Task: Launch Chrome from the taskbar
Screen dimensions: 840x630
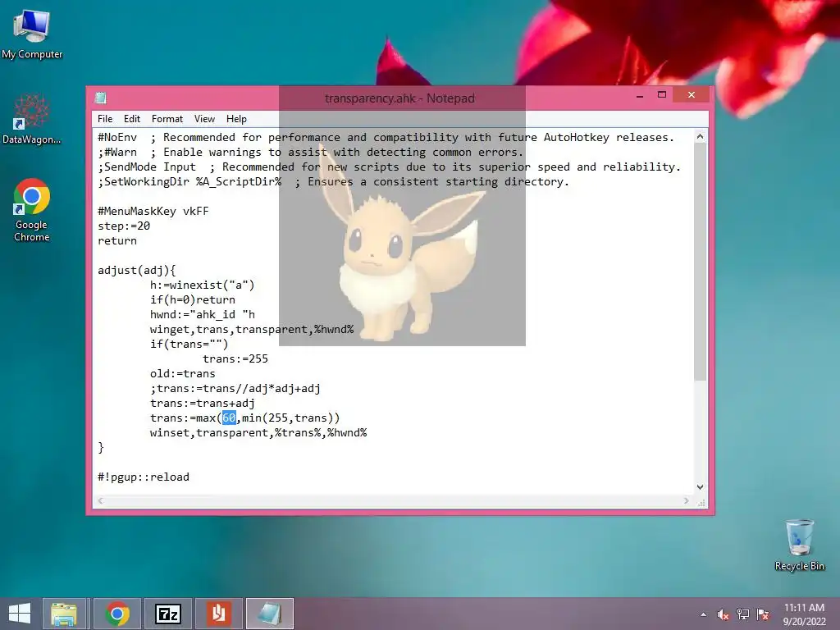Action: [117, 614]
